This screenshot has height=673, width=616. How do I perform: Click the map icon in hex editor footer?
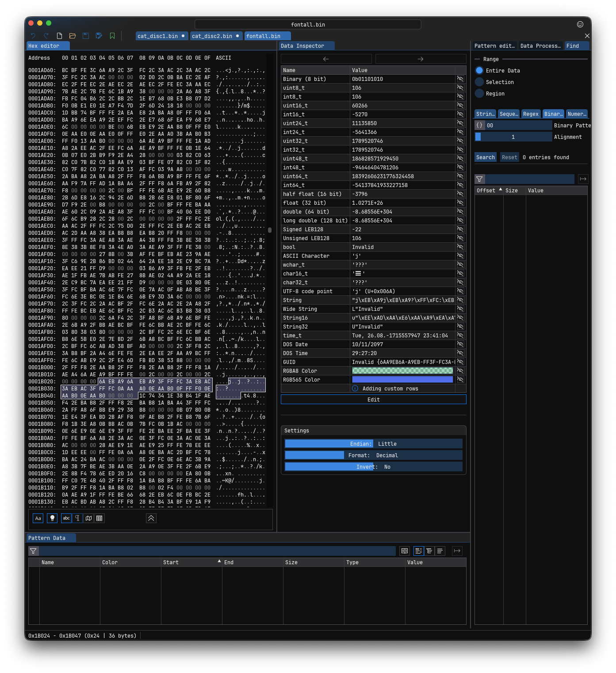(x=88, y=518)
